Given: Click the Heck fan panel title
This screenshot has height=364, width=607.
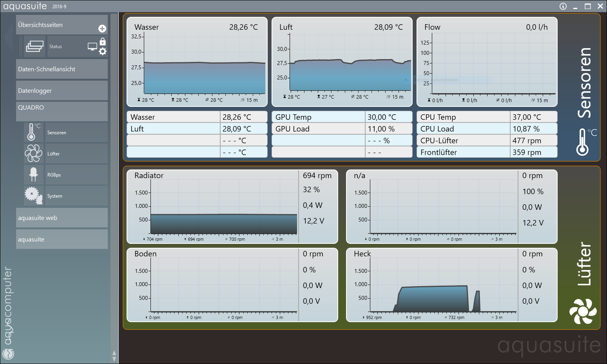Looking at the screenshot, I should point(362,254).
